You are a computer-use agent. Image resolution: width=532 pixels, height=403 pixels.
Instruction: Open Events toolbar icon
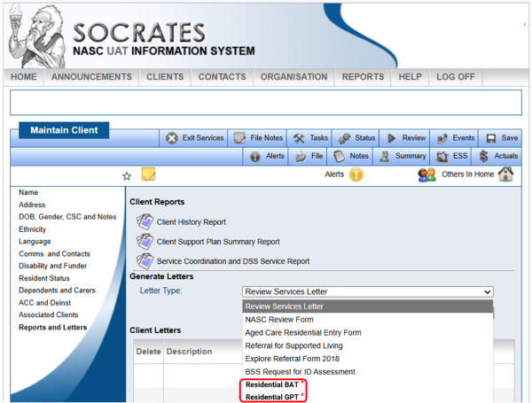[x=442, y=138]
